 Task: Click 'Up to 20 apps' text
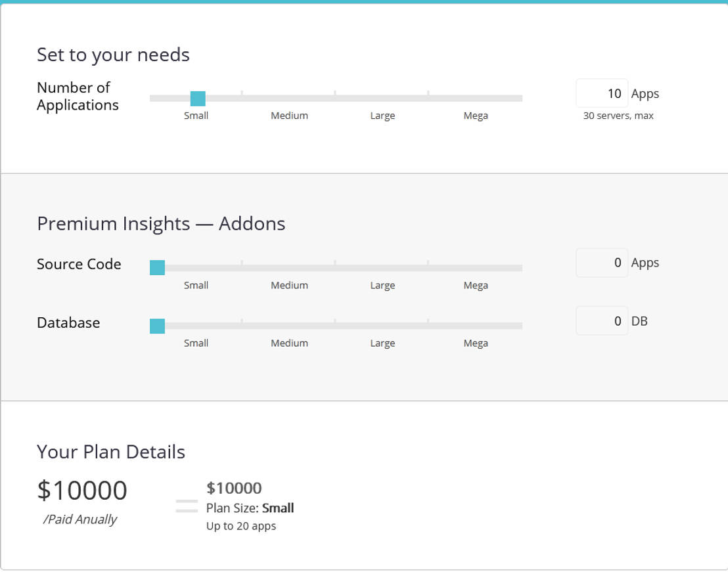click(x=241, y=526)
